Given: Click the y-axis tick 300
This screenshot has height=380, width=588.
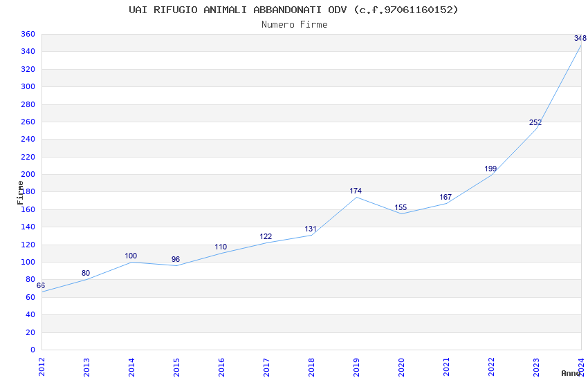Looking at the screenshot, I should pos(28,86).
